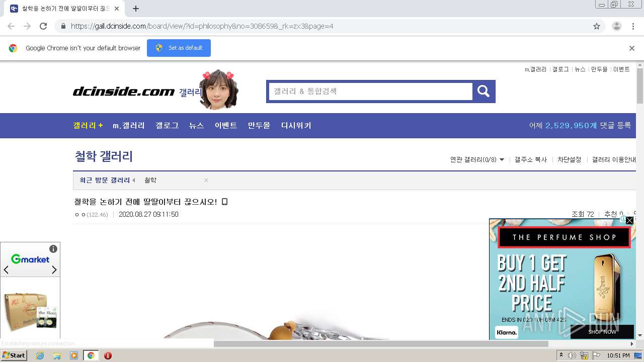Viewport: 644px width, 362px height.
Task: Click 갤주소 복사 to copy gallery address
Action: tap(531, 159)
